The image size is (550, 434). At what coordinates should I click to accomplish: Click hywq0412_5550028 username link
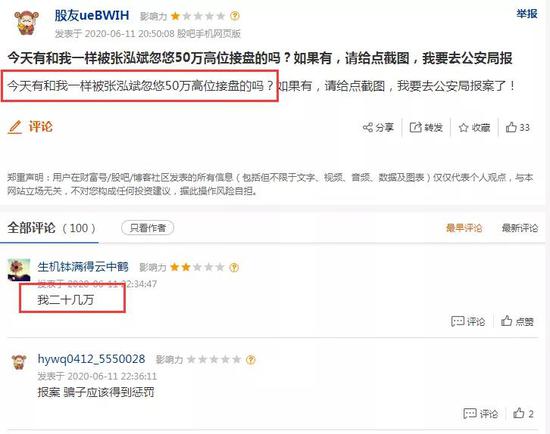click(91, 359)
